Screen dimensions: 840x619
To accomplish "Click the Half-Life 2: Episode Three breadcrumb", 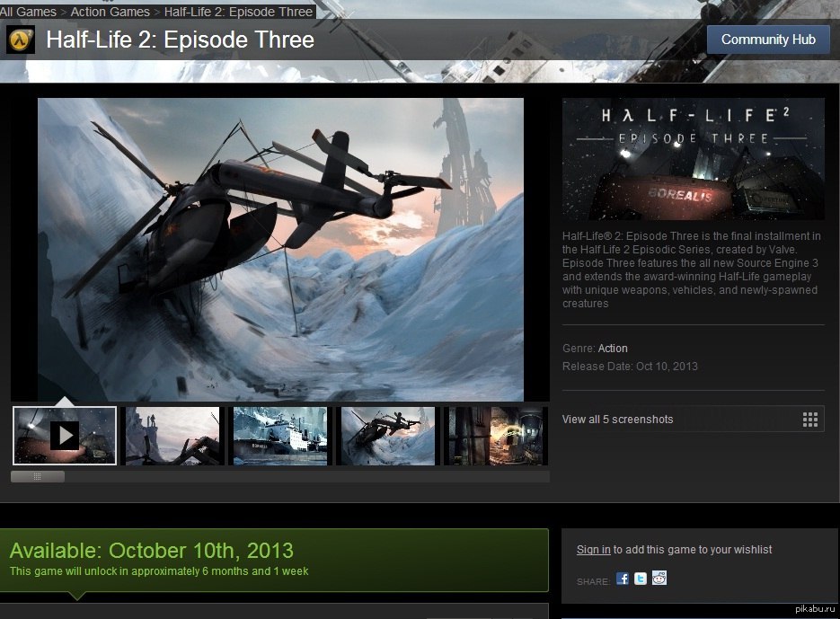I will click(238, 12).
